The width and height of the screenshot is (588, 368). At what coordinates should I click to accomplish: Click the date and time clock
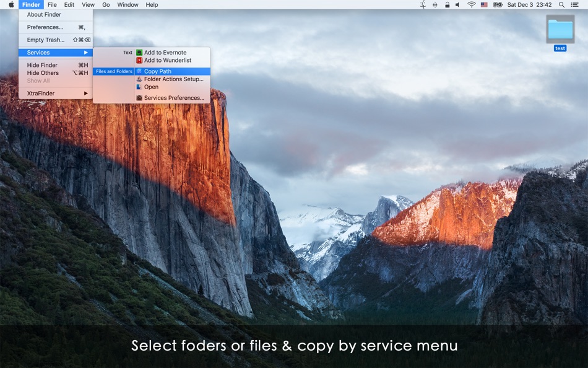529,4
